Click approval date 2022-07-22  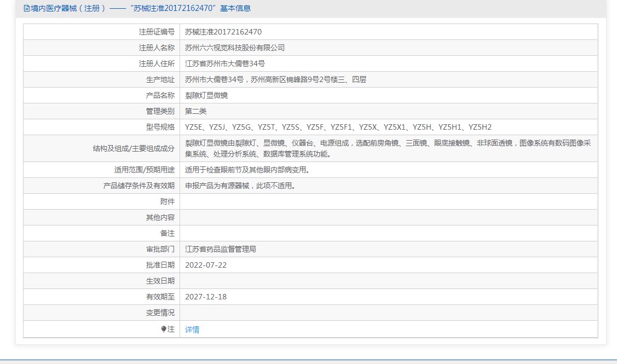click(x=206, y=265)
